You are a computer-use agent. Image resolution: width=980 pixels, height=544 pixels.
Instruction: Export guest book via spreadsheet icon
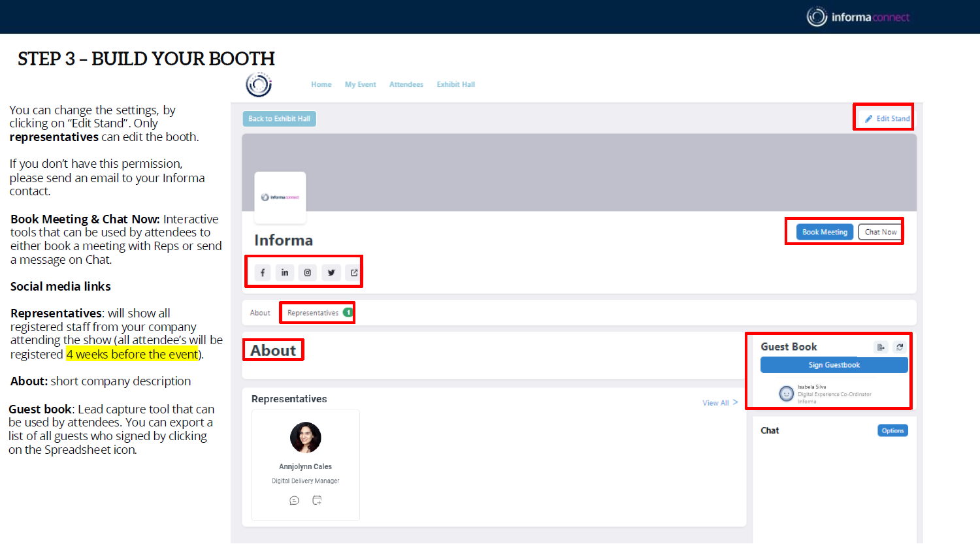pyautogui.click(x=881, y=347)
